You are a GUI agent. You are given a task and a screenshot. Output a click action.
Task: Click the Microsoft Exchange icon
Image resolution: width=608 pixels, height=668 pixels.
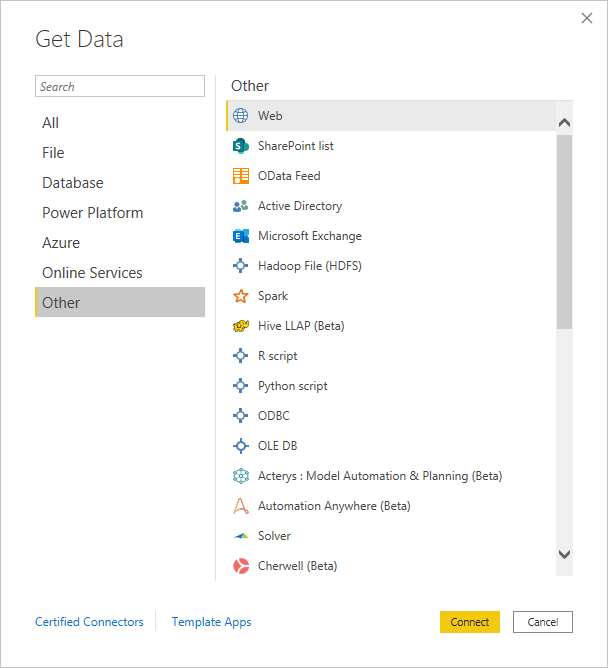tap(241, 236)
